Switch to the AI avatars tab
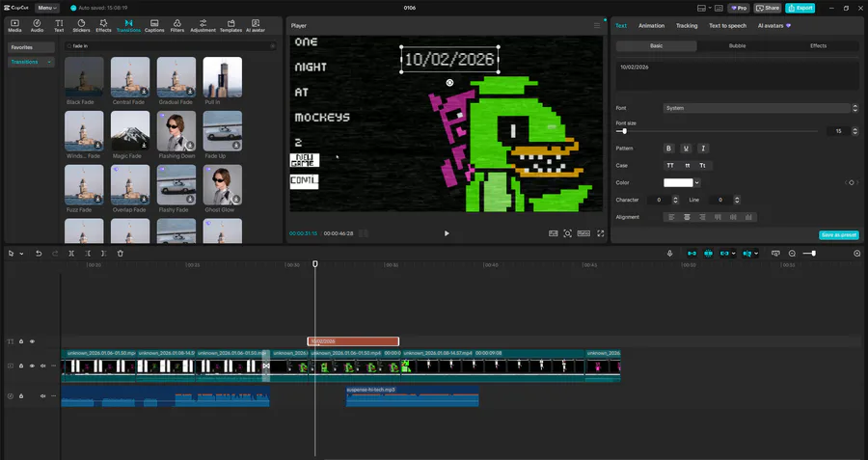This screenshot has width=868, height=460. pos(773,25)
